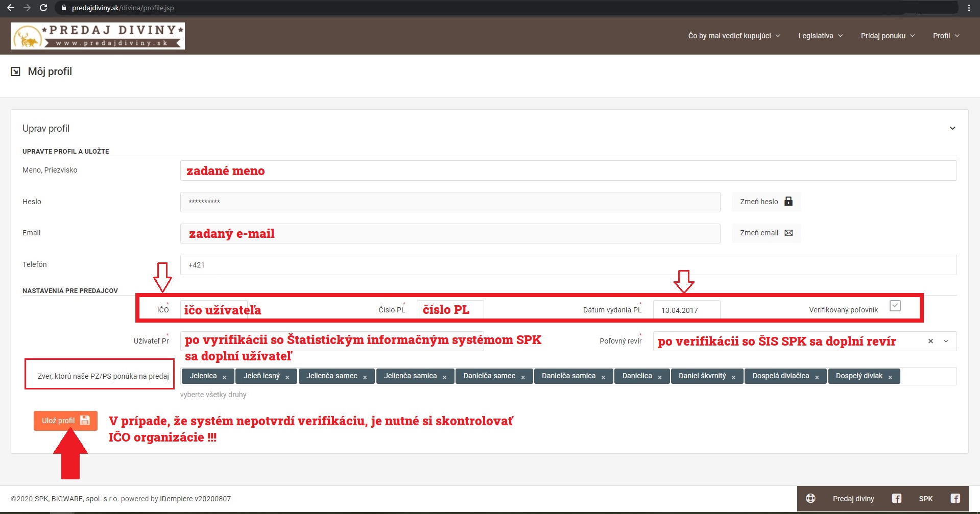The height and width of the screenshot is (514, 980).
Task: Click the Zmeň email button
Action: (766, 233)
